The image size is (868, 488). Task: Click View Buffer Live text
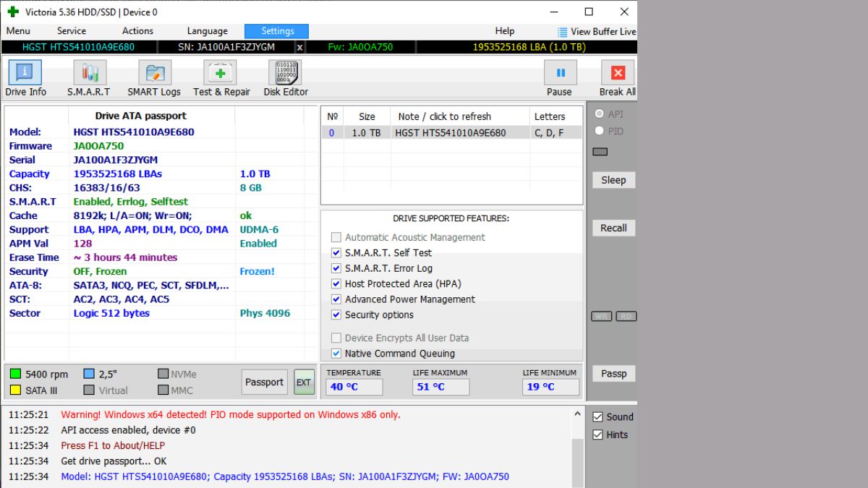603,32
